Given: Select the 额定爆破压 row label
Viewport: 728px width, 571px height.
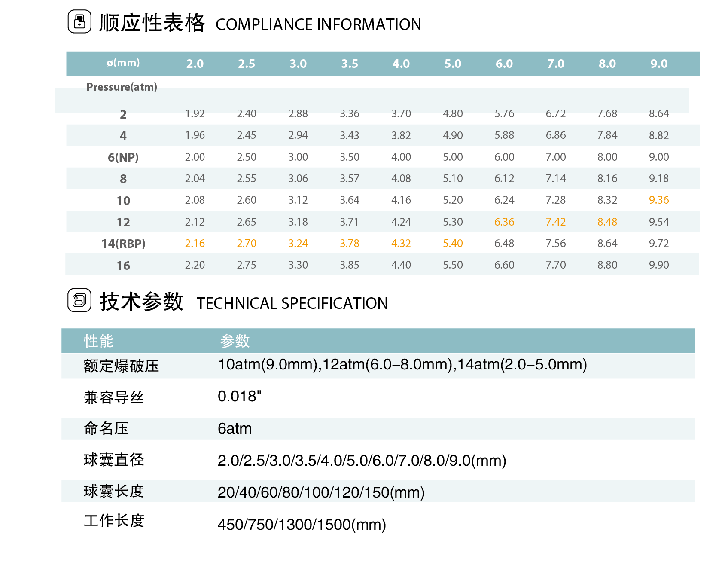Looking at the screenshot, I should 121,366.
